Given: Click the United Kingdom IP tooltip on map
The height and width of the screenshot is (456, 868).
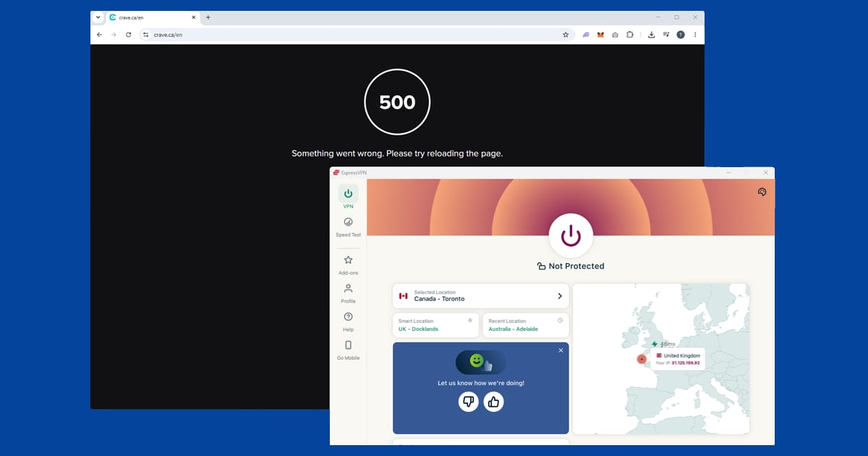Looking at the screenshot, I should pos(678,359).
